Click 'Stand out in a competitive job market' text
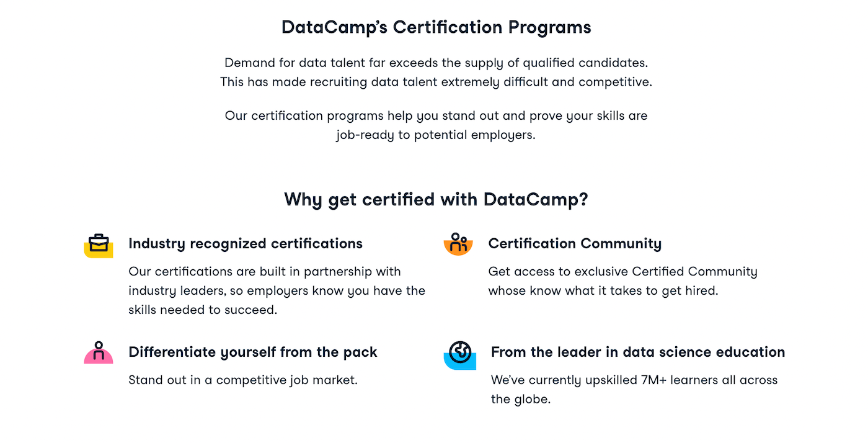The width and height of the screenshot is (868, 443). click(243, 380)
